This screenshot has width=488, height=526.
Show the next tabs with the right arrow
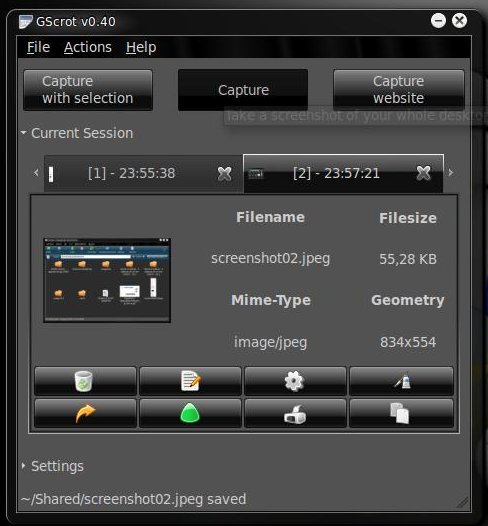pyautogui.click(x=451, y=172)
